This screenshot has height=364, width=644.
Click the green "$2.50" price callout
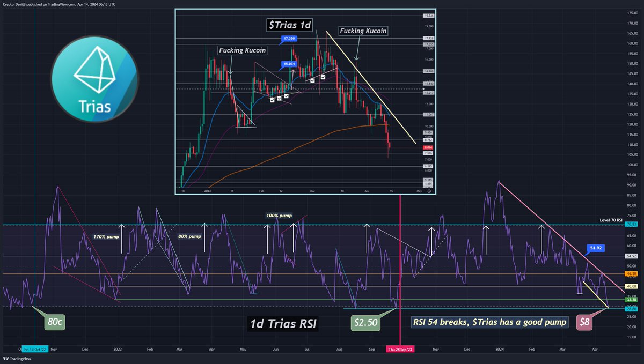point(365,323)
